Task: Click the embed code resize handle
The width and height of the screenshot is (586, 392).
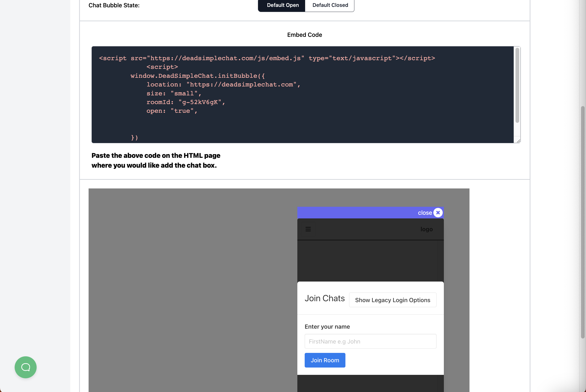Action: [518, 141]
